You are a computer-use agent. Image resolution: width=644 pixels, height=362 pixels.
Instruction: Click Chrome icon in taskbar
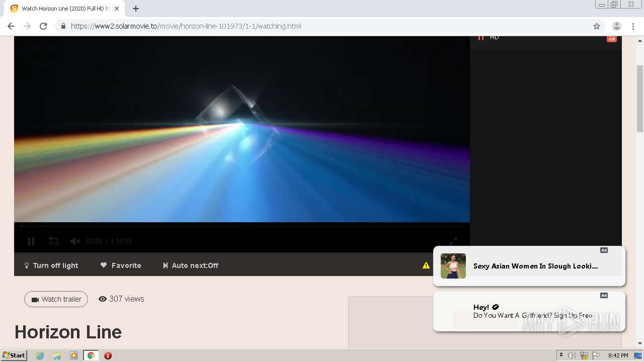coord(91,355)
